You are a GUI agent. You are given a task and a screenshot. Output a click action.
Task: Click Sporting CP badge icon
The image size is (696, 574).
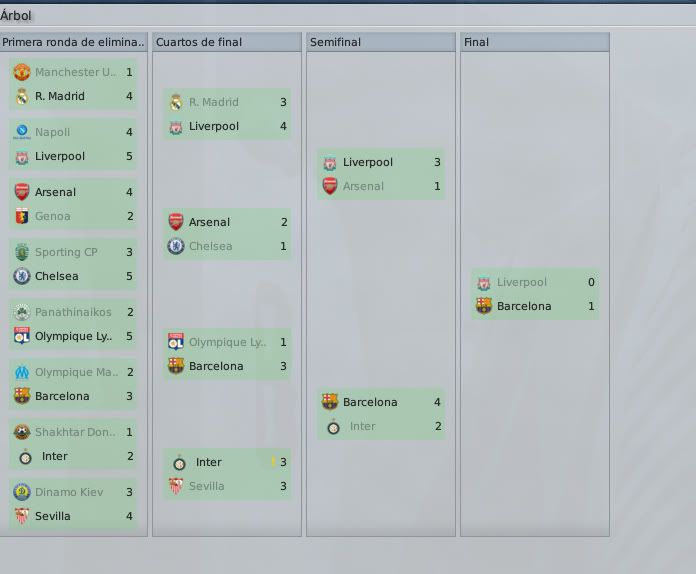tap(22, 252)
